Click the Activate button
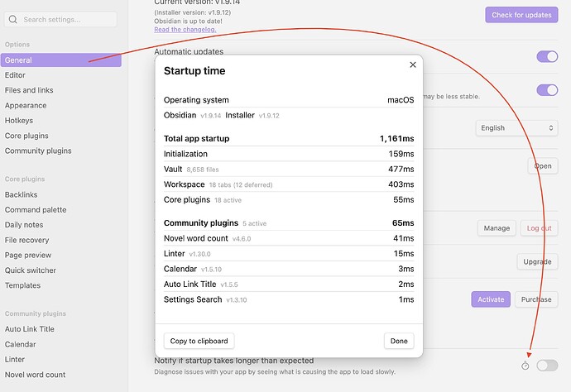The height and width of the screenshot is (392, 571). click(x=491, y=299)
